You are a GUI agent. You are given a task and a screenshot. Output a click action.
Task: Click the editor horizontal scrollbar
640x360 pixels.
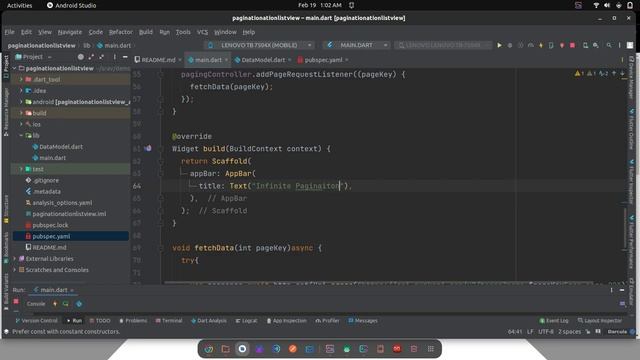(378, 282)
